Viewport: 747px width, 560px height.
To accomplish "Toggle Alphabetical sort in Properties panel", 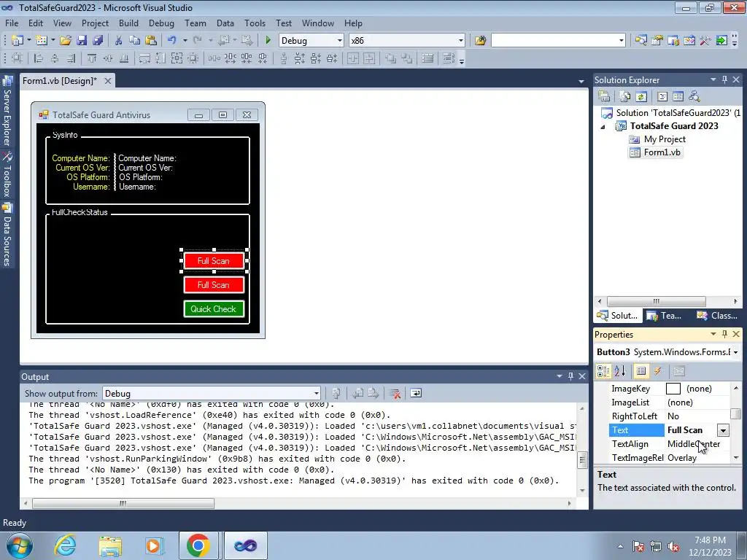I will pos(620,371).
